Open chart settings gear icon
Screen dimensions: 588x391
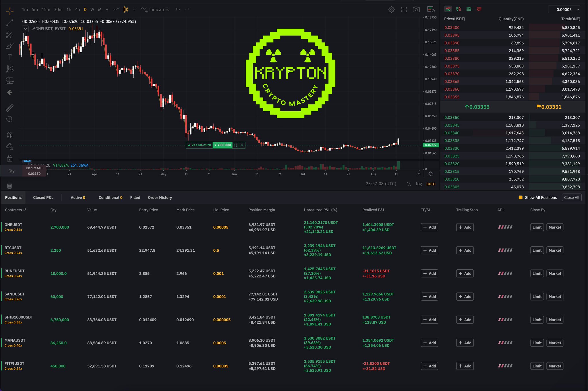391,9
